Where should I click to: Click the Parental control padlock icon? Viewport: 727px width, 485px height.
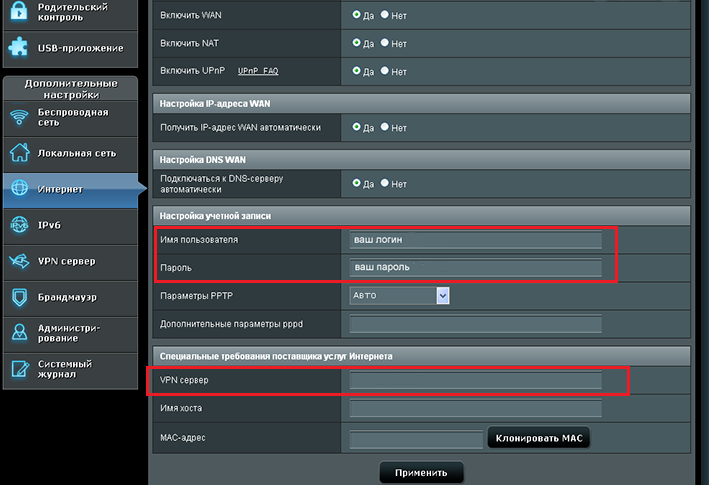tap(19, 11)
